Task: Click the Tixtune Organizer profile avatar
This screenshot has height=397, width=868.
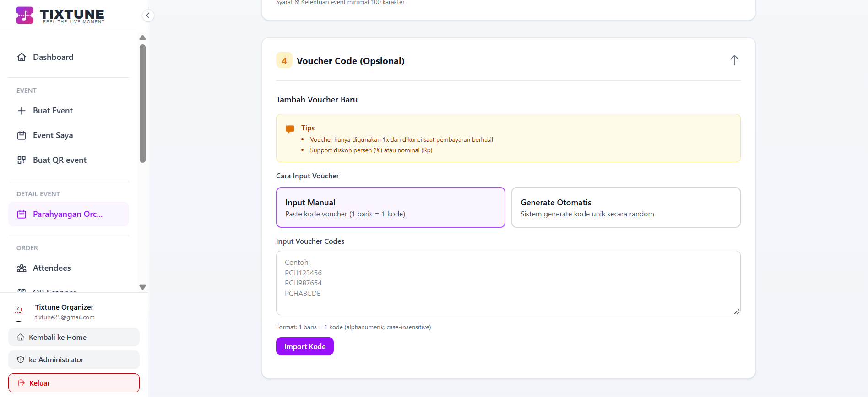Action: pyautogui.click(x=19, y=311)
